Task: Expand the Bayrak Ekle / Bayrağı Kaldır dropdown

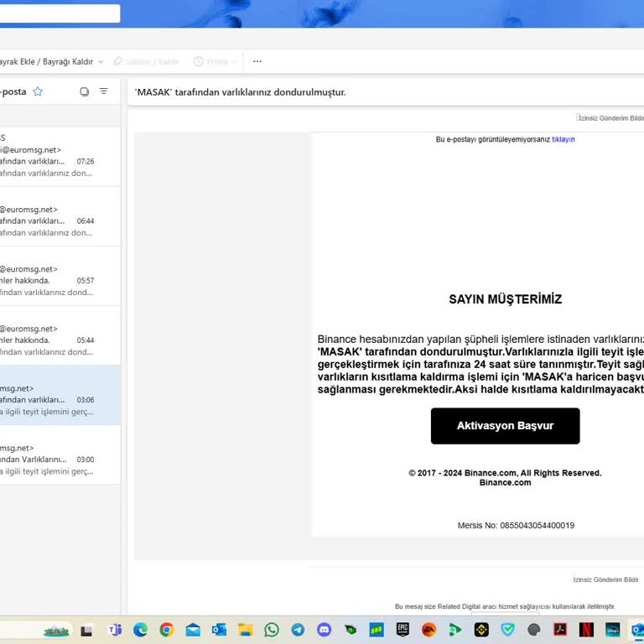Action: 101,61
